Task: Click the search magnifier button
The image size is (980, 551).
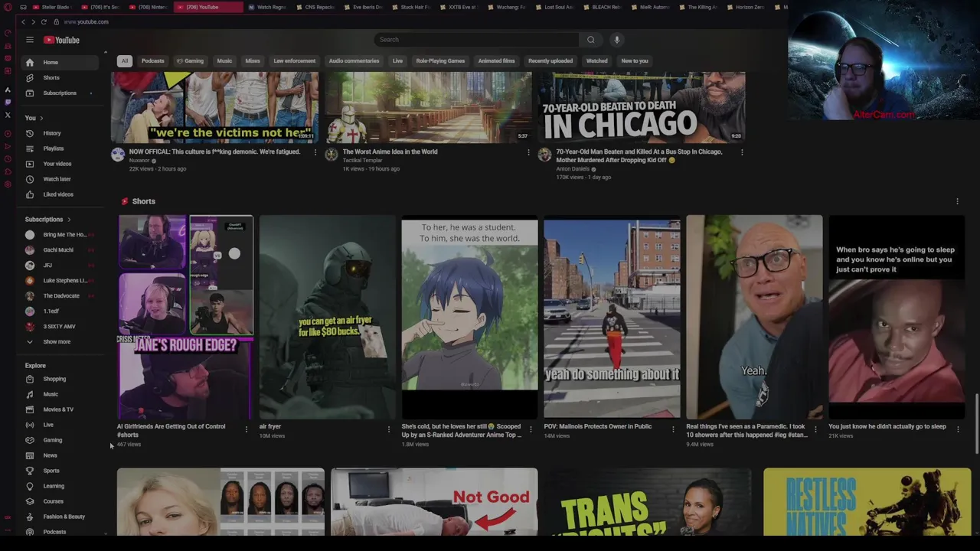Action: coord(590,40)
